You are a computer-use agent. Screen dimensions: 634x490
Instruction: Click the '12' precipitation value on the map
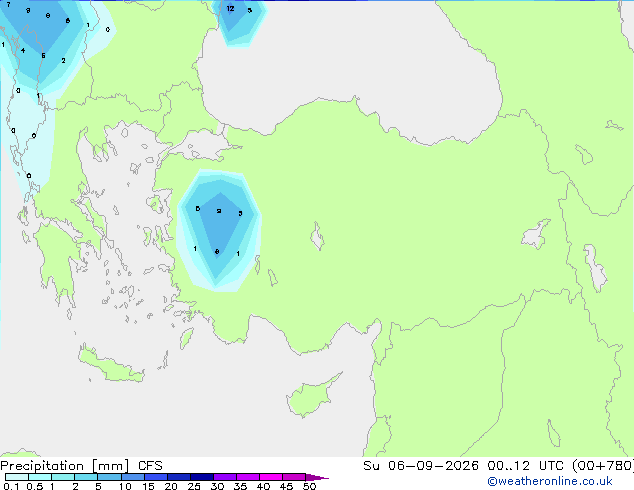point(230,8)
